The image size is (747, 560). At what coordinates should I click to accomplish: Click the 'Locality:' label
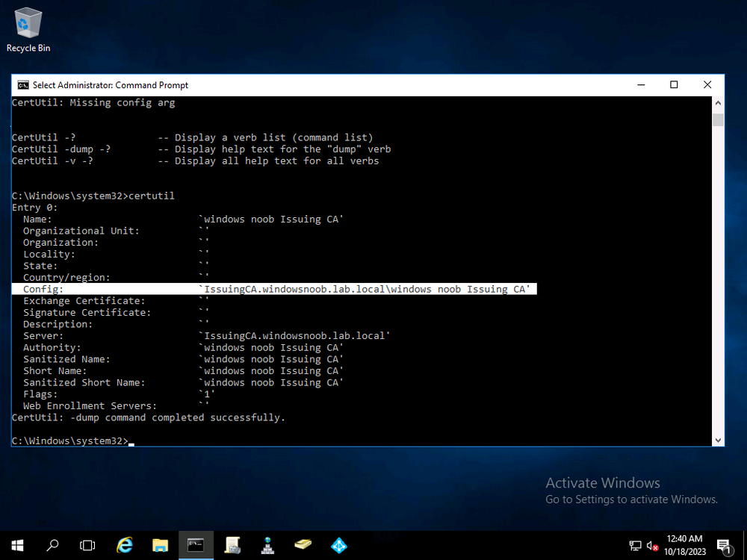pyautogui.click(x=49, y=255)
